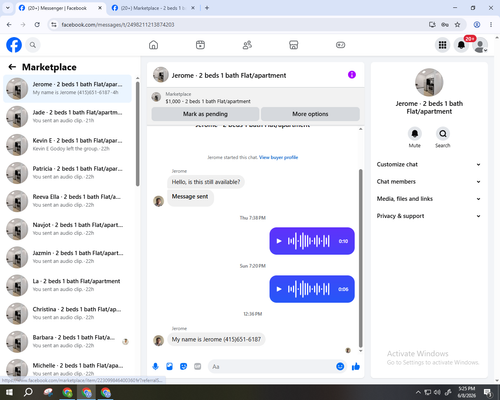Open Windows Start button
This screenshot has width=500, height=400.
pyautogui.click(x=9, y=392)
